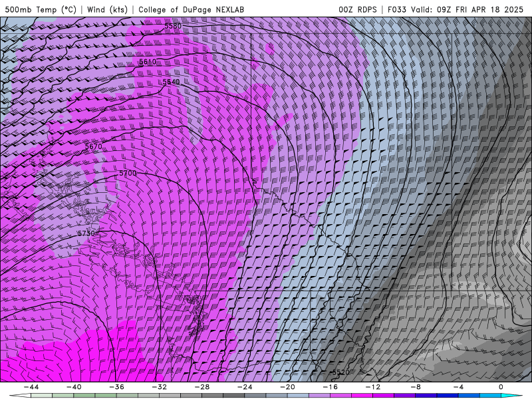Image resolution: width=532 pixels, height=399 pixels.
Task: Click the 5520 height contour label
Action: click(340, 372)
